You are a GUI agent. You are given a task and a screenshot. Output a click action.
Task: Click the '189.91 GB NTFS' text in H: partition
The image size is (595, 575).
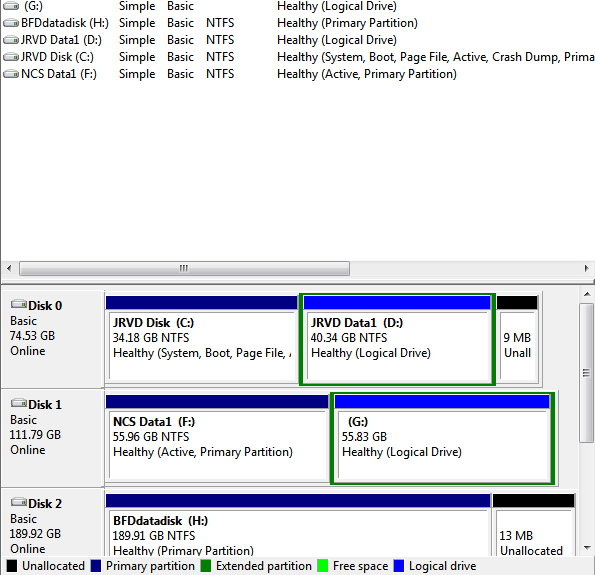154,536
